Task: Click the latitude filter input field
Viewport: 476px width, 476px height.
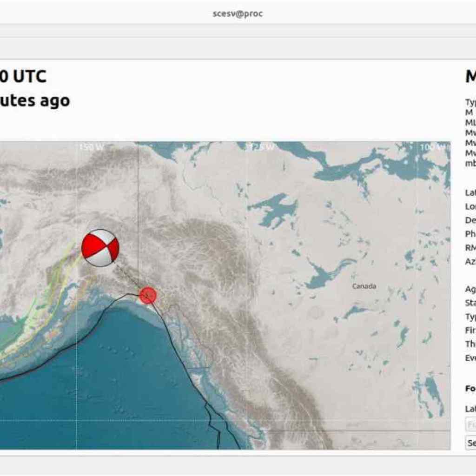Action: click(469, 424)
